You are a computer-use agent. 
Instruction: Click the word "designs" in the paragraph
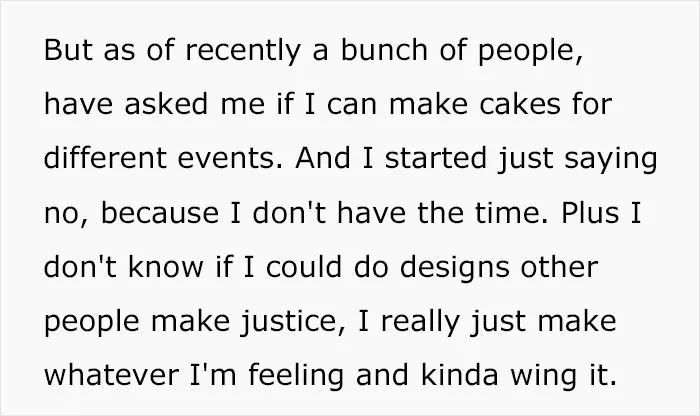(454, 267)
